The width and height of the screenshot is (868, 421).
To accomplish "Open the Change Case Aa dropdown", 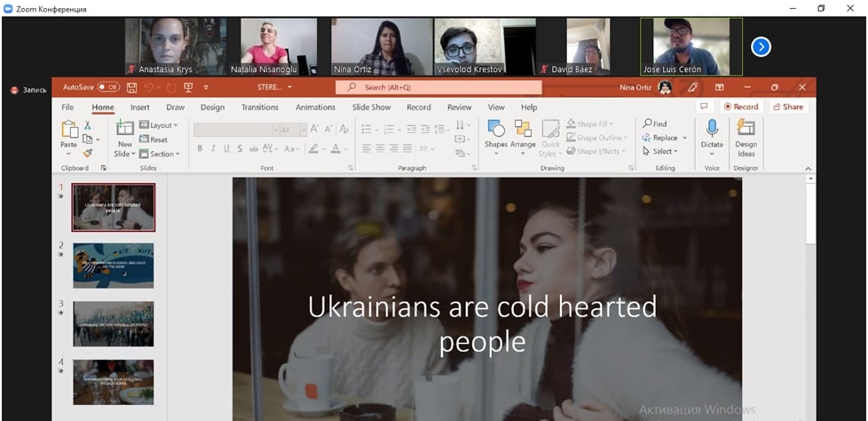I will pos(292,148).
